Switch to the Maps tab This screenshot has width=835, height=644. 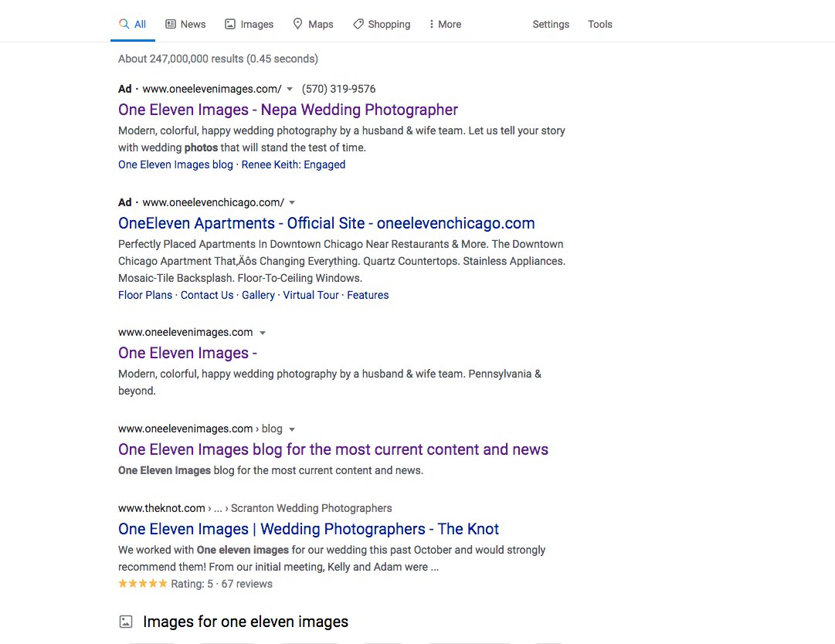[x=313, y=24]
